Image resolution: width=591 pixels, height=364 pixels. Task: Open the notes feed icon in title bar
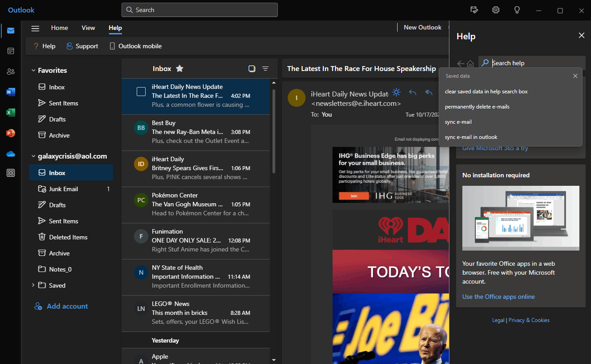coord(474,10)
